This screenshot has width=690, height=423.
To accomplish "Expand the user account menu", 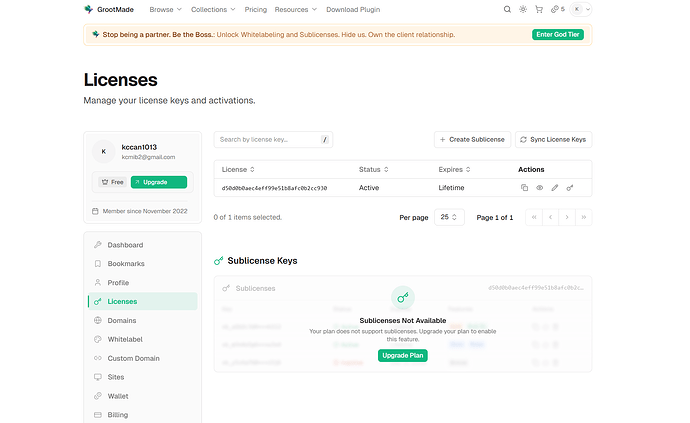I will (x=581, y=9).
